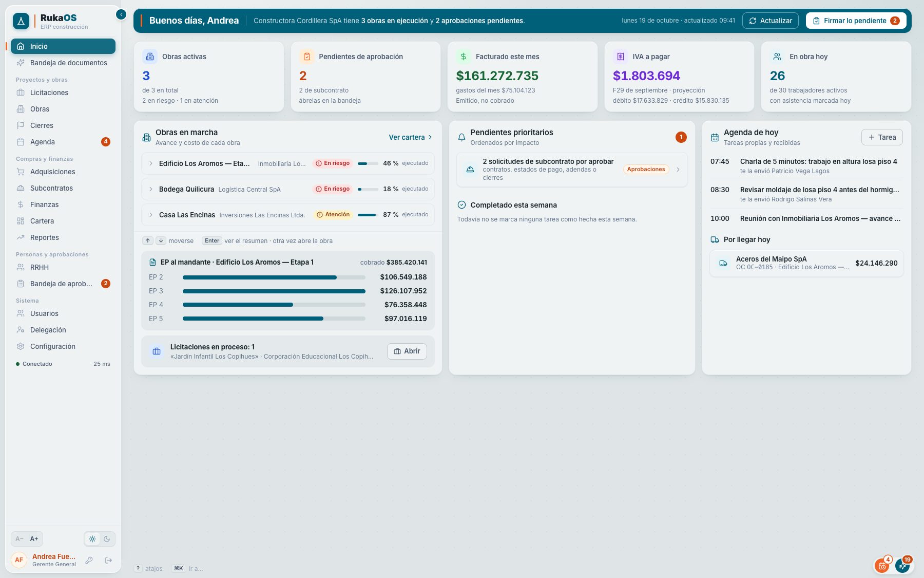Screen dimensions: 924x578
Task: Open Licitaciones in the sidebar
Action: pos(63,92)
